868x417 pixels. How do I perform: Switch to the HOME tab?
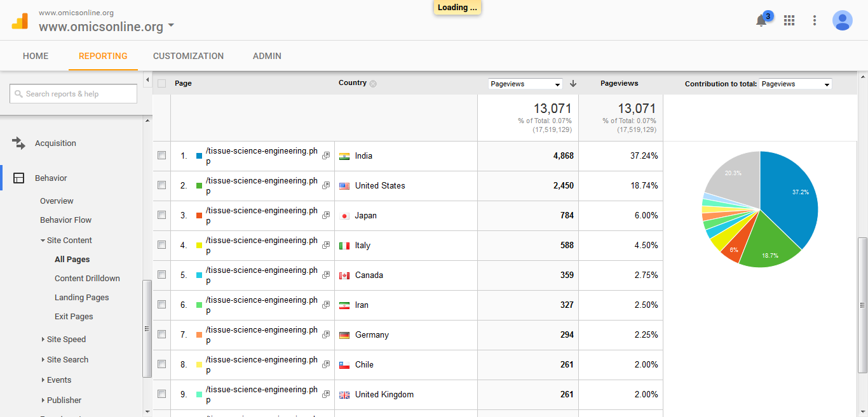click(x=36, y=56)
